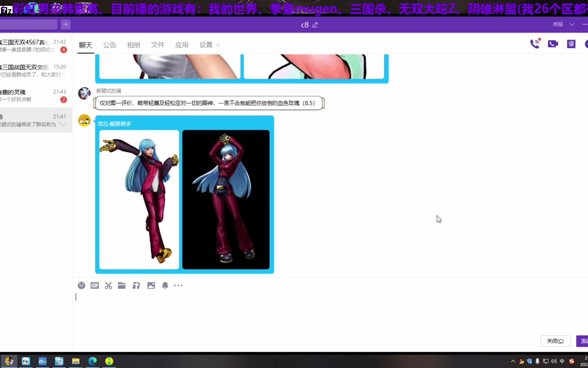Switch to the 文件 tab

click(x=158, y=45)
